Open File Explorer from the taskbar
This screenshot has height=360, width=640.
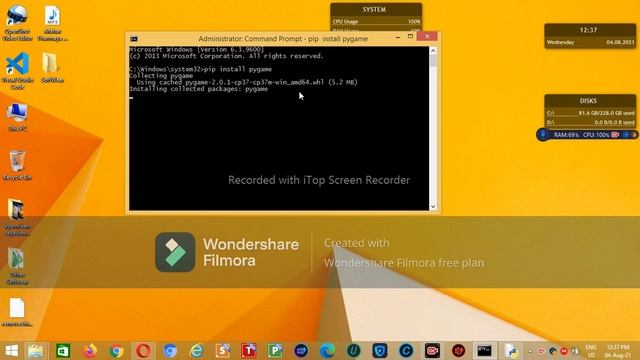[36, 351]
